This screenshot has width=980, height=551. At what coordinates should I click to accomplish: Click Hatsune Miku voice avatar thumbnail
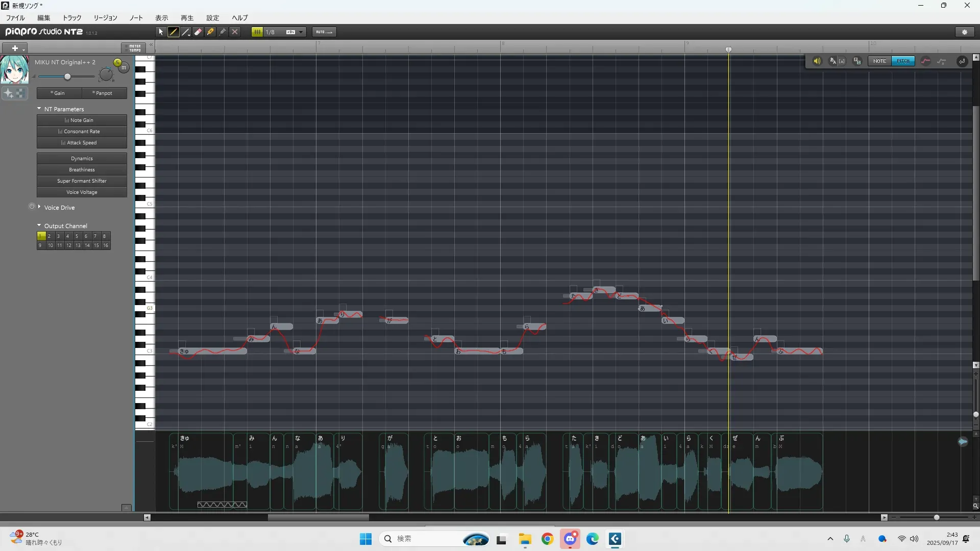coord(14,70)
